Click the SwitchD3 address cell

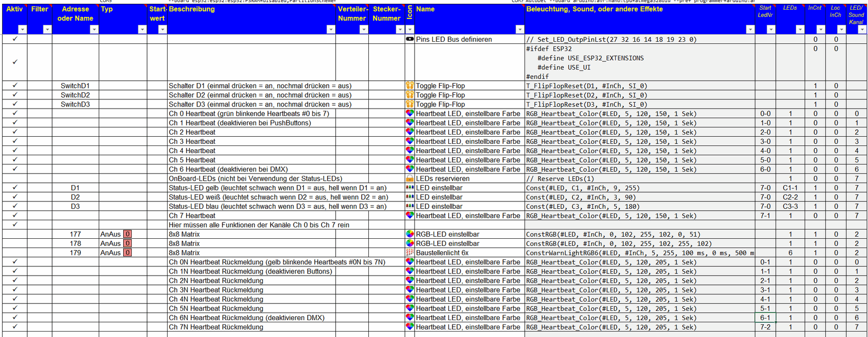75,104
